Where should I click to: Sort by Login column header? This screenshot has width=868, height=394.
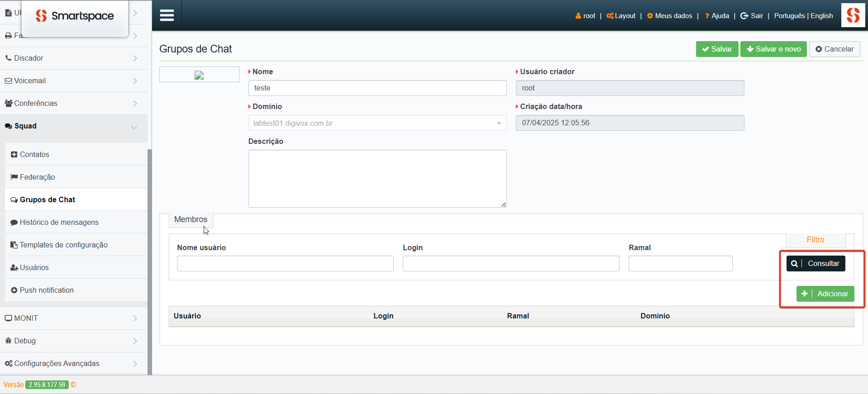tap(383, 316)
